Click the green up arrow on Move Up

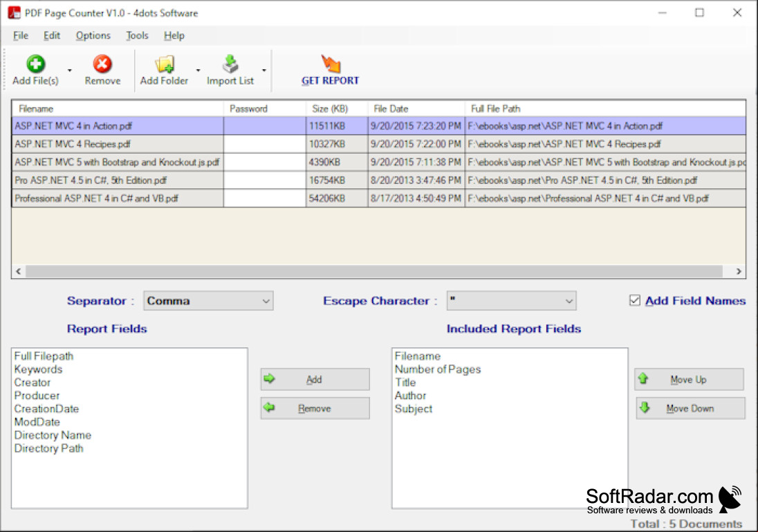(x=643, y=378)
